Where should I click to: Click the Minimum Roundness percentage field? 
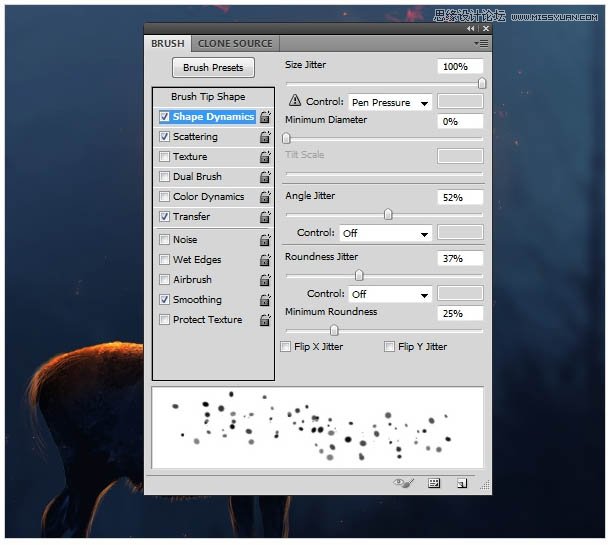460,314
